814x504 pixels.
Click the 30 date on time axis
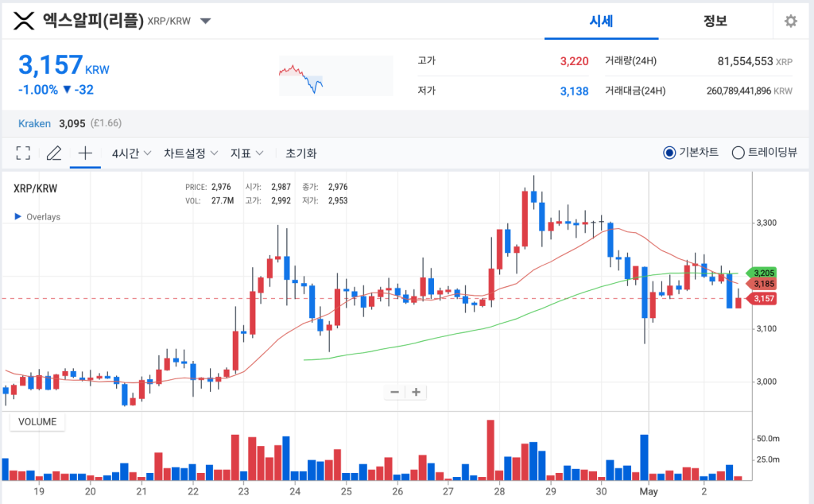601,491
